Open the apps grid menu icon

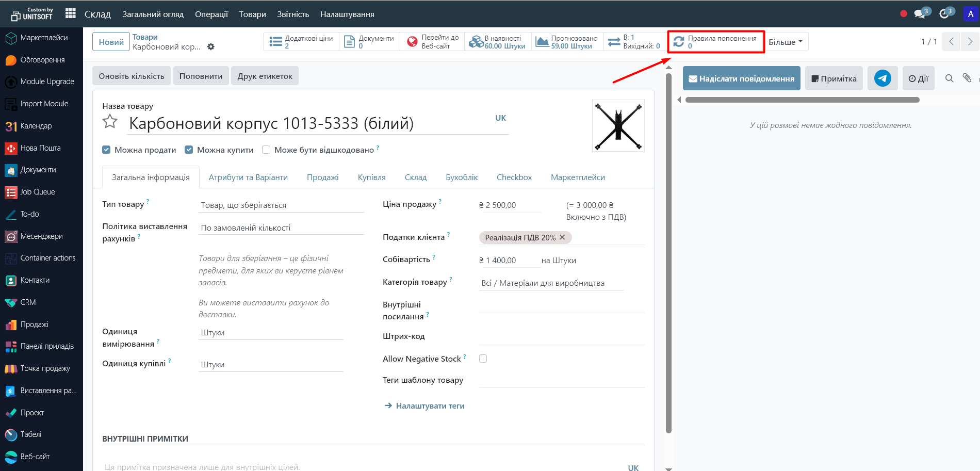(71, 13)
